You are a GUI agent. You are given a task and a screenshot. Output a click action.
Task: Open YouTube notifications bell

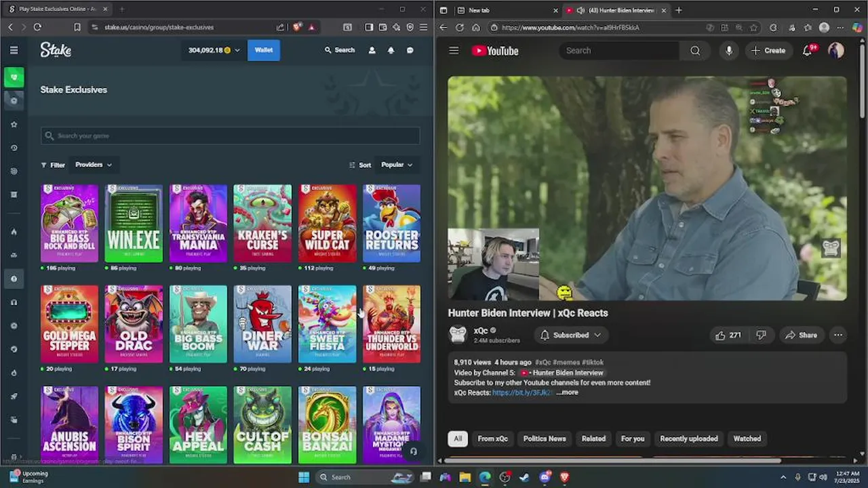pos(807,50)
